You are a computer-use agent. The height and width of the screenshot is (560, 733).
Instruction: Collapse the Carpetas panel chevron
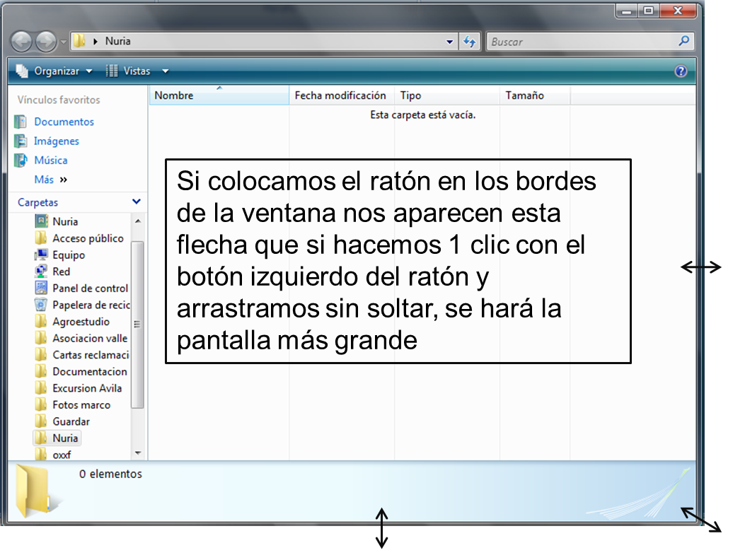pos(137,202)
